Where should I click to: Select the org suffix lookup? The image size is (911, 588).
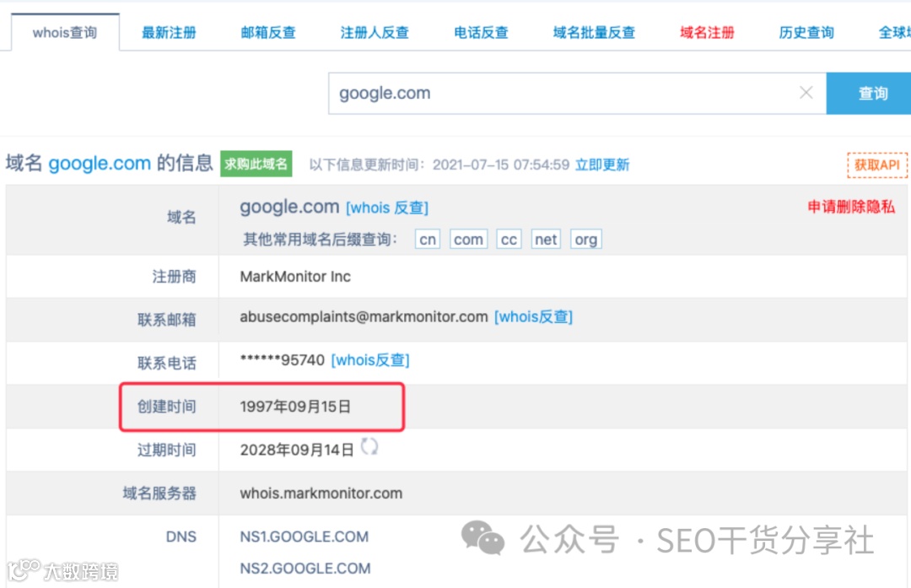point(585,240)
